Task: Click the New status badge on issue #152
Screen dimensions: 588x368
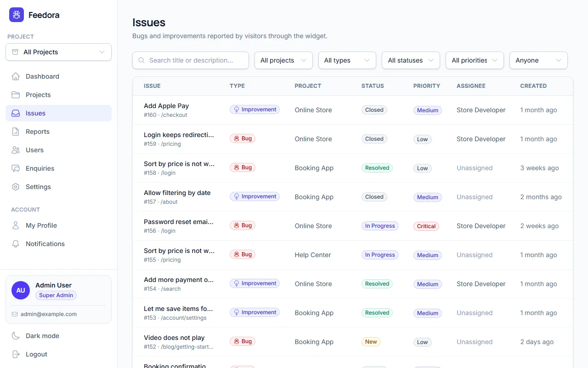Action: tap(371, 342)
